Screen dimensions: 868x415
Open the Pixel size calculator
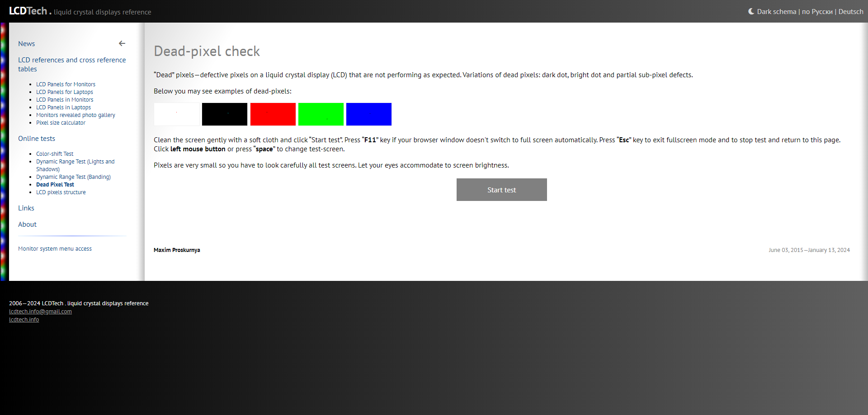coord(61,123)
